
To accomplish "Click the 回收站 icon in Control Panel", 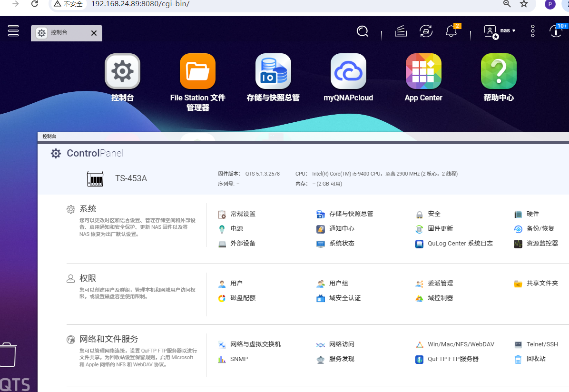I will tap(518, 359).
